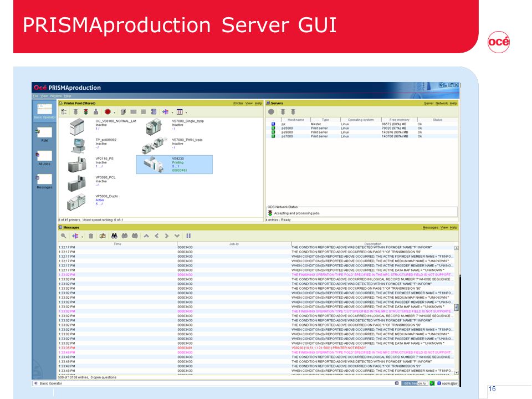Go to next message with right chevron

(x=167, y=236)
